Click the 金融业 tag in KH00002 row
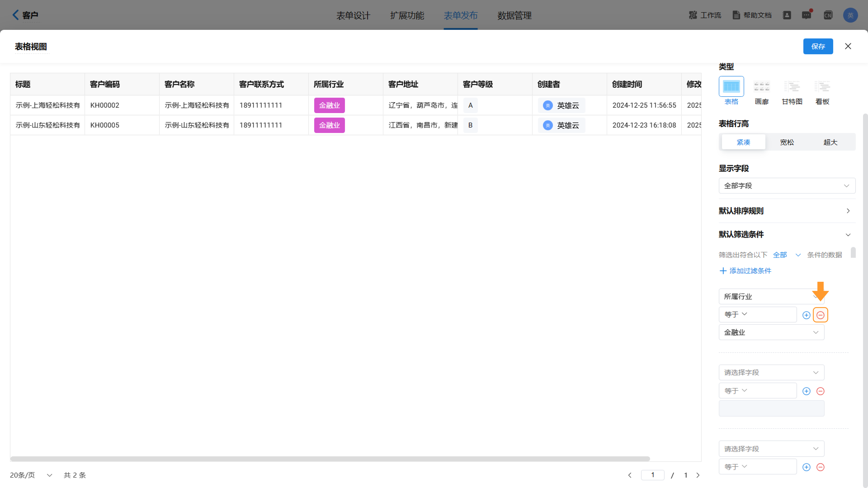Image resolution: width=868 pixels, height=488 pixels. point(329,105)
